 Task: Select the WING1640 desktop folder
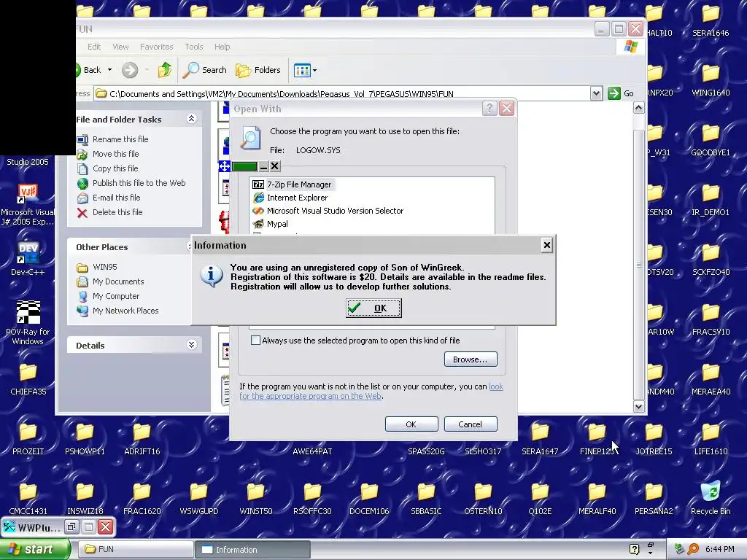point(711,79)
